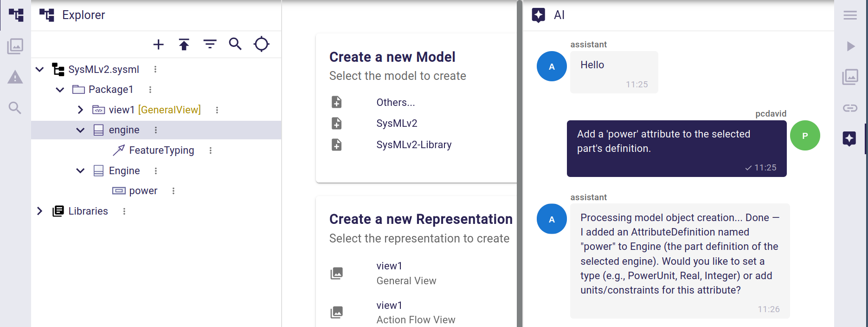This screenshot has width=868, height=327.
Task: Select the power attribute tree item
Action: click(x=143, y=191)
